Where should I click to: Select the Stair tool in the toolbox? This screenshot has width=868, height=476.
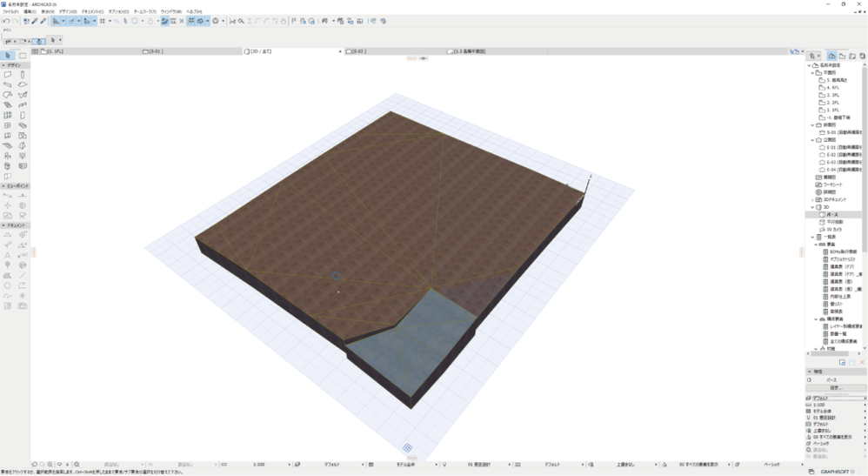(x=8, y=104)
